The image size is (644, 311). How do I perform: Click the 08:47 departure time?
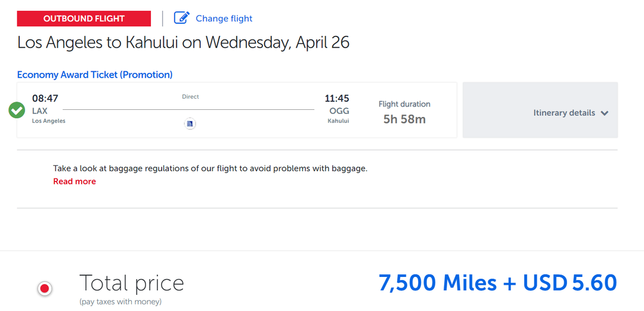tap(45, 98)
